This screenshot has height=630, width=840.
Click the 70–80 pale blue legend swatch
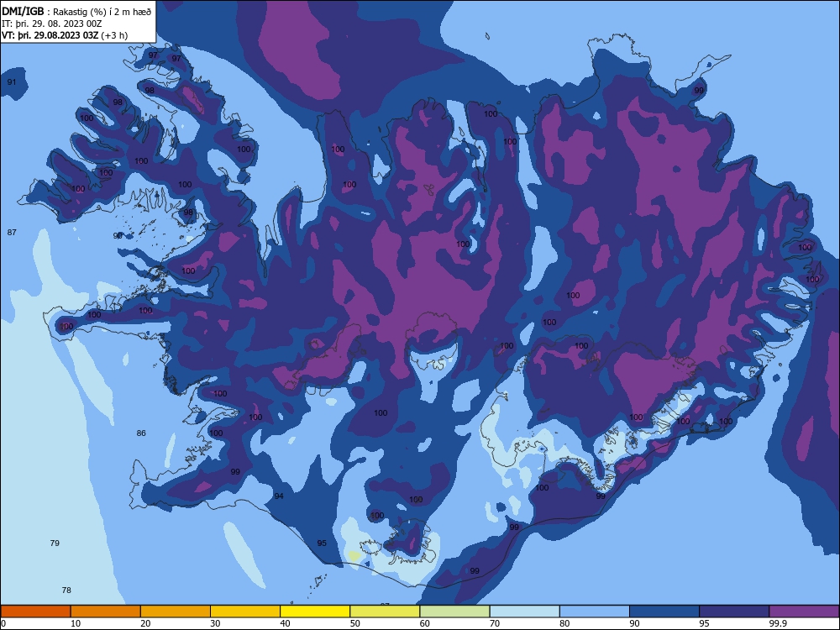coord(525,612)
